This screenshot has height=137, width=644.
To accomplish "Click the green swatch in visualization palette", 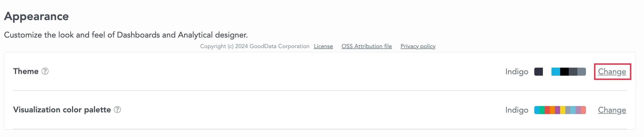I will tap(542, 110).
